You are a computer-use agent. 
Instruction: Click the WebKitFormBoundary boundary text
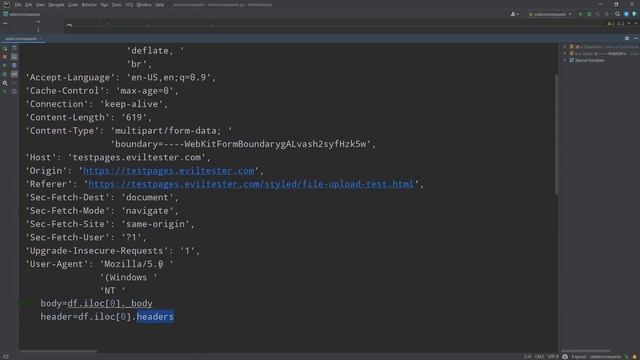[243, 144]
